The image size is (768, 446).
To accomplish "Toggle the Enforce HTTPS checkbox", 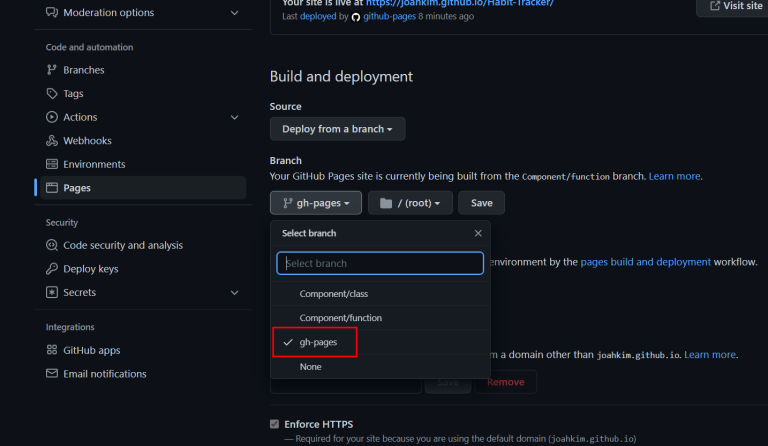I will click(x=274, y=424).
